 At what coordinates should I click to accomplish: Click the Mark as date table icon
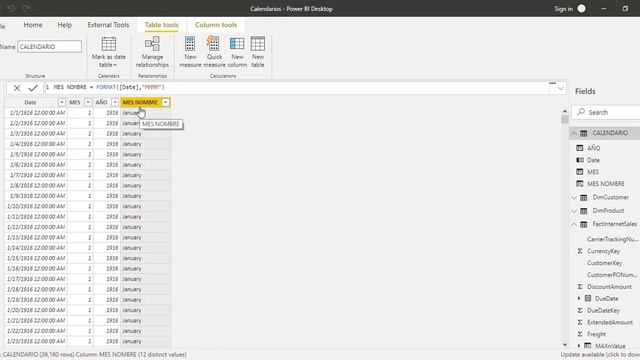pyautogui.click(x=109, y=44)
